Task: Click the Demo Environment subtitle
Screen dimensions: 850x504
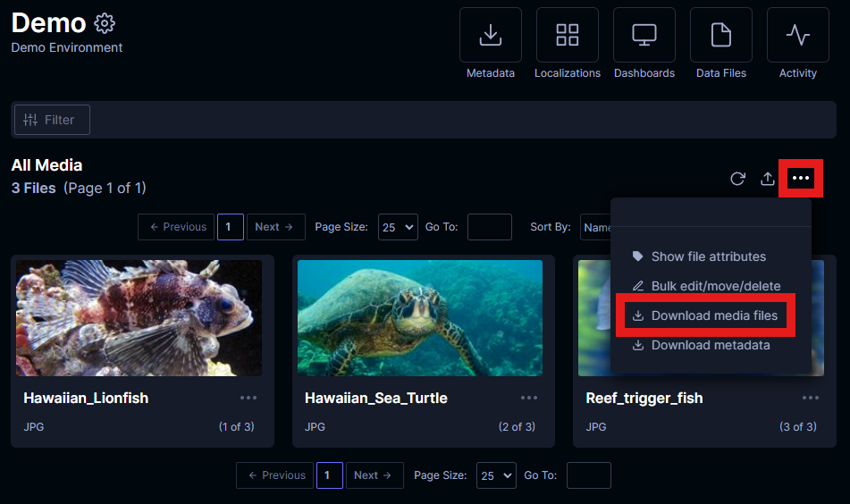Action: 67,47
